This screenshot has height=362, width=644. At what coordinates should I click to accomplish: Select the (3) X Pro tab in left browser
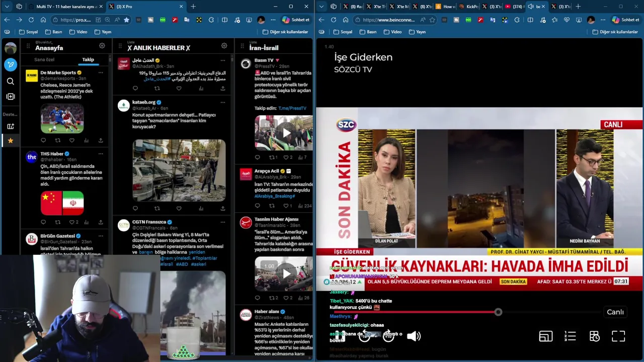(146, 7)
